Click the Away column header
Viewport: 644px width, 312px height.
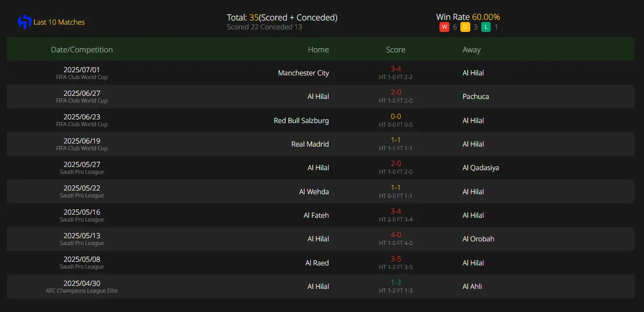471,50
